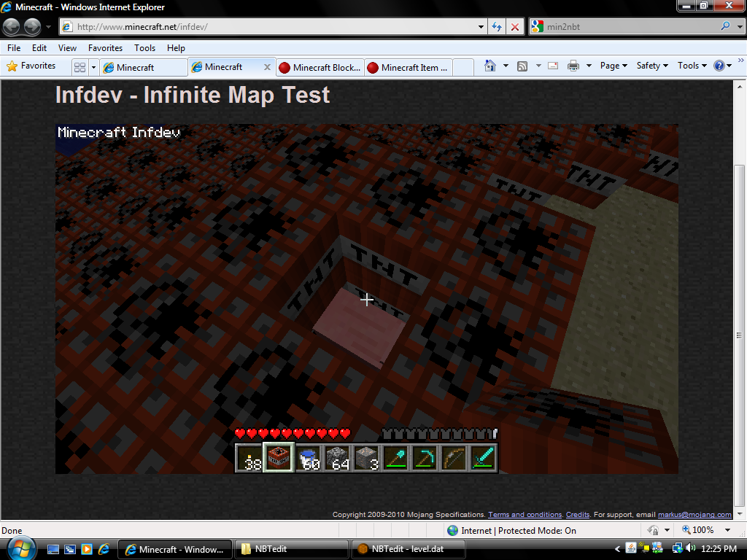Select the gravel stack of 64 slot
747x560 pixels.
point(338,458)
